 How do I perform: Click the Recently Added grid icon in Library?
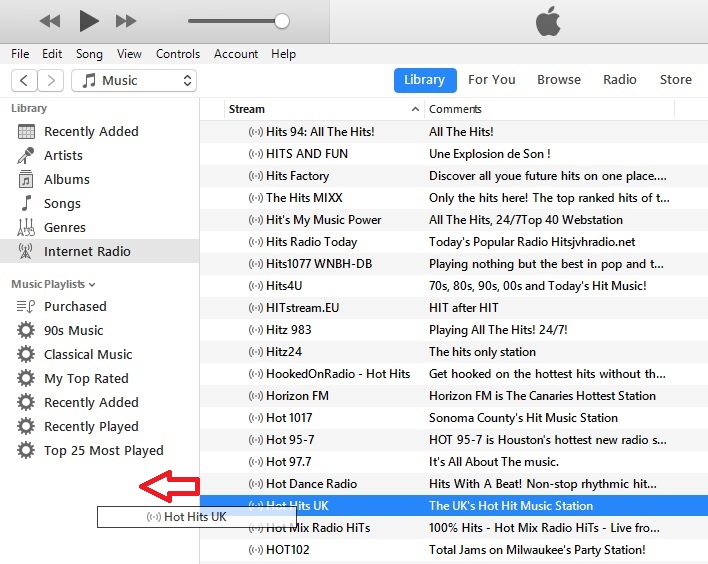point(26,131)
